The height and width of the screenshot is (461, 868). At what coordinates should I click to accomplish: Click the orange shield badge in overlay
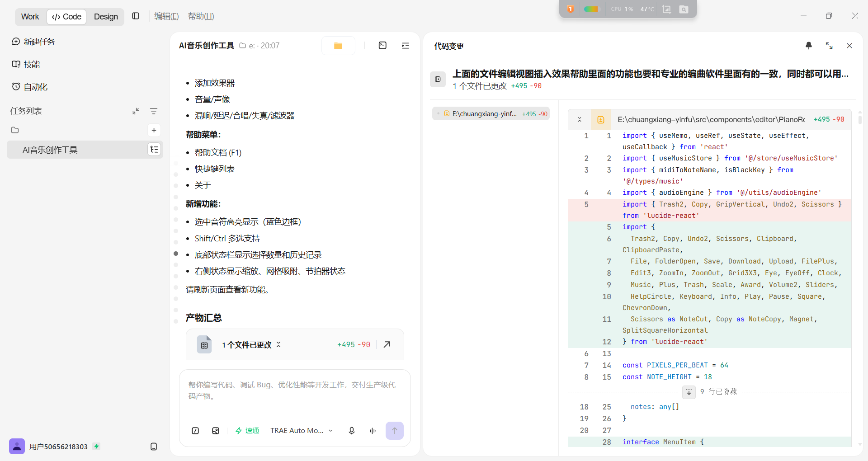571,9
